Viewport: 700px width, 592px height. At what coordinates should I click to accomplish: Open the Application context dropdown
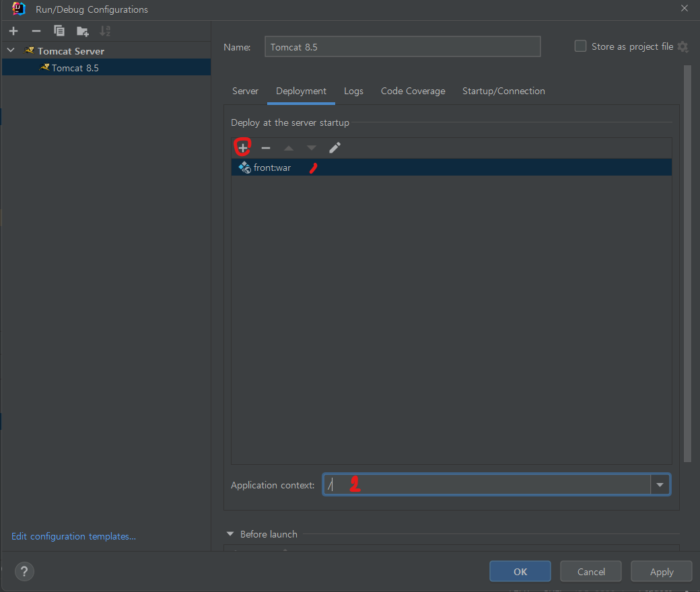pyautogui.click(x=660, y=484)
